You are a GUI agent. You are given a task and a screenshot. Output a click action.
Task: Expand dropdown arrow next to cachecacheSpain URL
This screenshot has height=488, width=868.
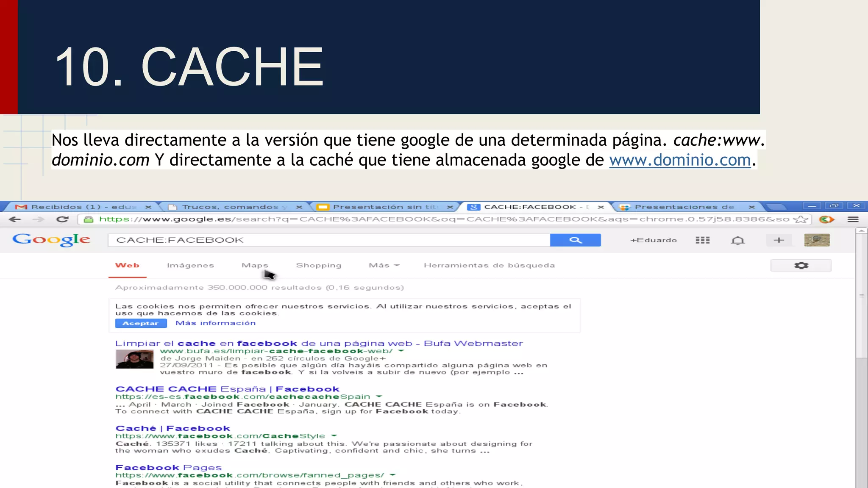tap(379, 397)
